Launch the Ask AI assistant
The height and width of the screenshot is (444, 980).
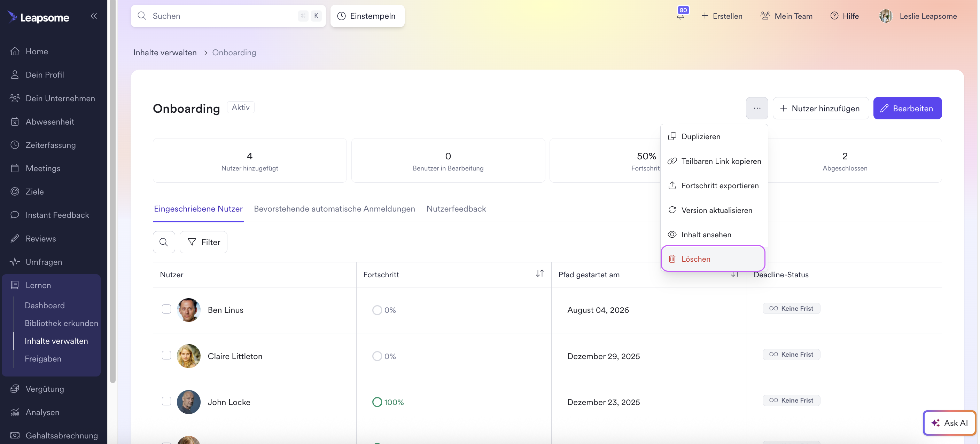[x=950, y=423]
